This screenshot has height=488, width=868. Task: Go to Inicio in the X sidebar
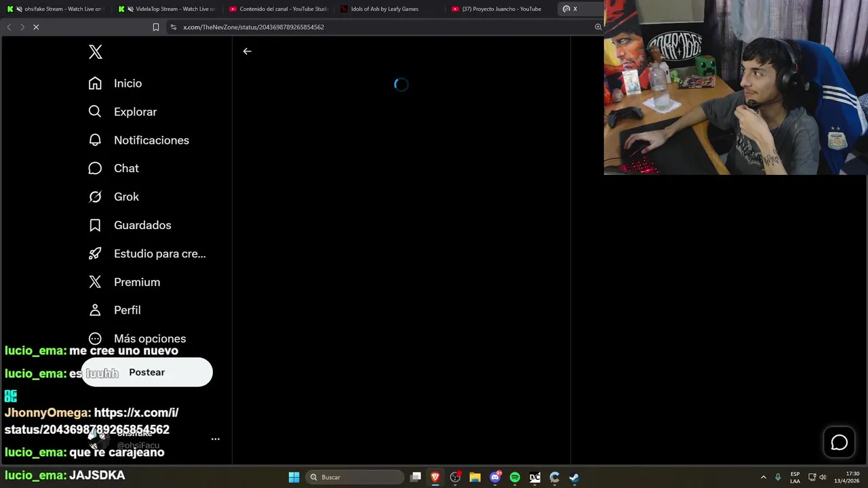coord(115,83)
